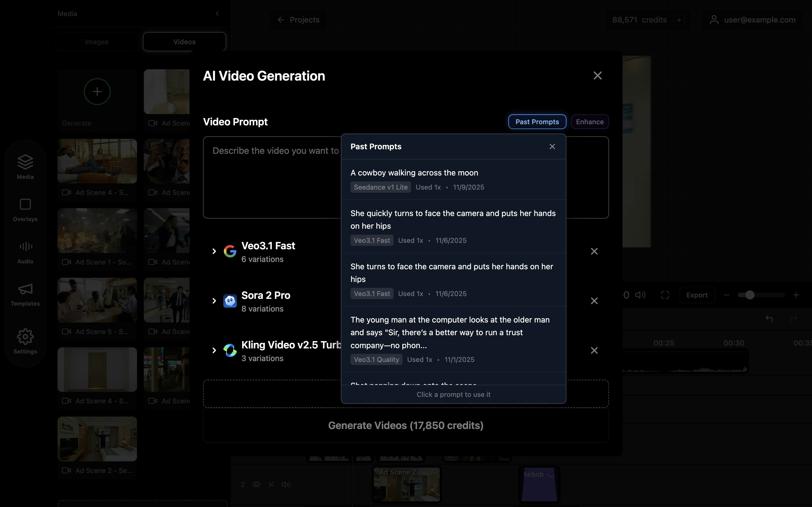
Task: Click the timeline zoom slider handle
Action: (750, 295)
